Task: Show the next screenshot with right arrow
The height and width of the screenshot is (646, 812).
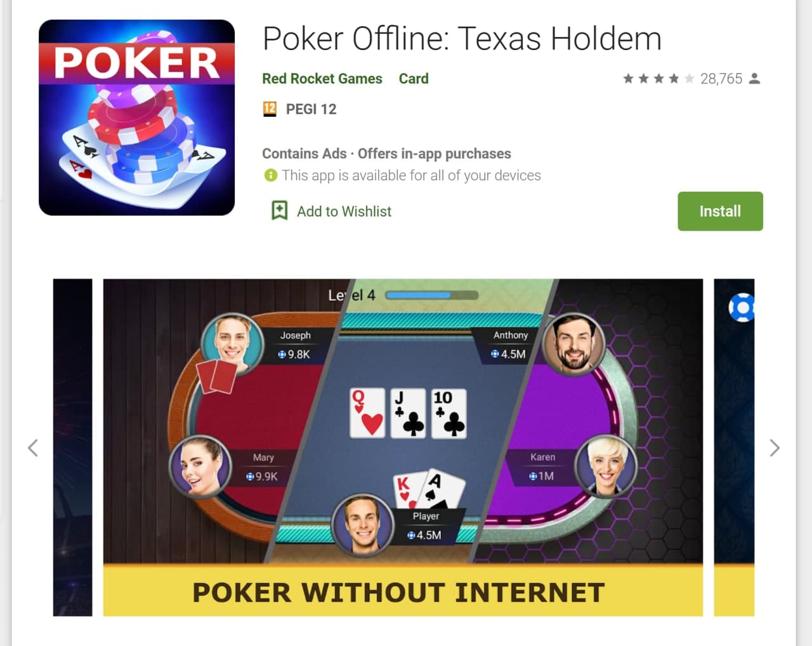Action: (x=775, y=448)
